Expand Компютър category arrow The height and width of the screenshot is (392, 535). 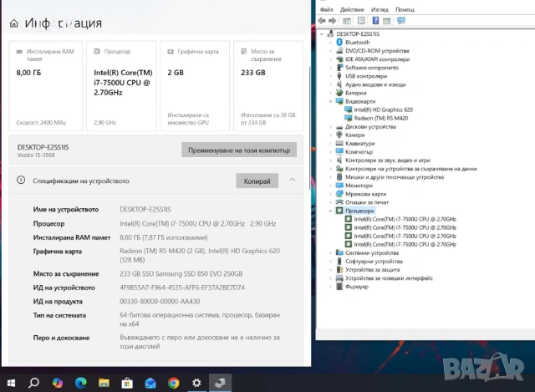pos(330,152)
